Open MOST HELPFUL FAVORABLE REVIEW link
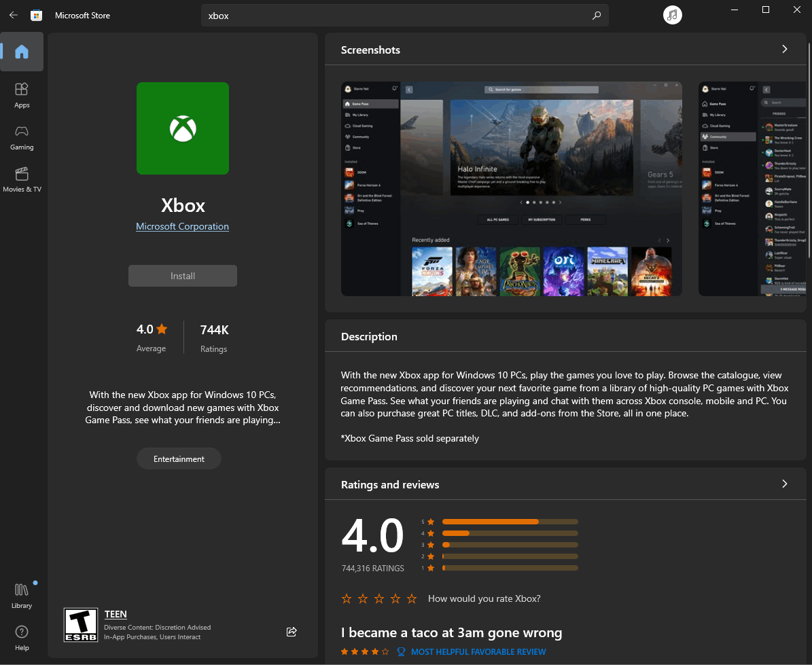812x665 pixels. click(478, 651)
